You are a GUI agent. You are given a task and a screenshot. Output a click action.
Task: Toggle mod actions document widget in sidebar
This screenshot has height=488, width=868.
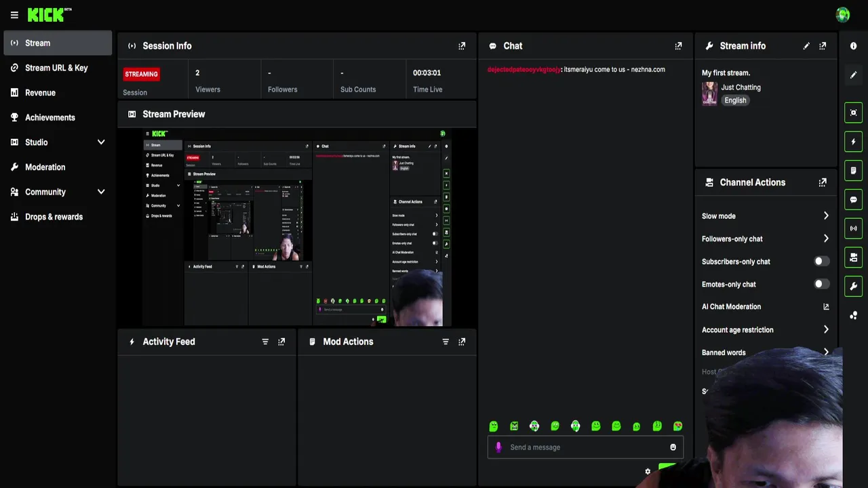point(854,170)
